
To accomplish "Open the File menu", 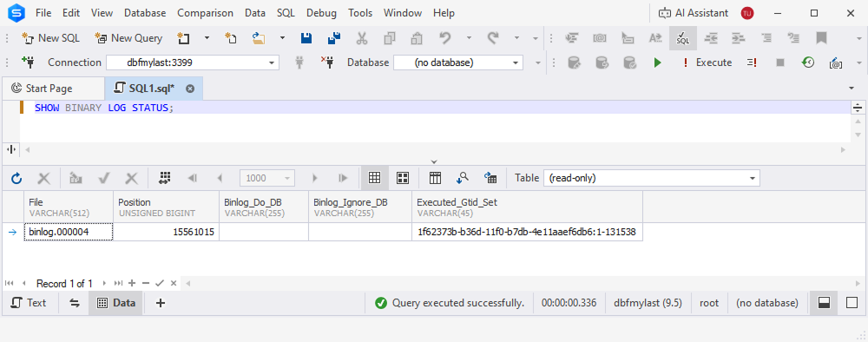I will coord(43,13).
